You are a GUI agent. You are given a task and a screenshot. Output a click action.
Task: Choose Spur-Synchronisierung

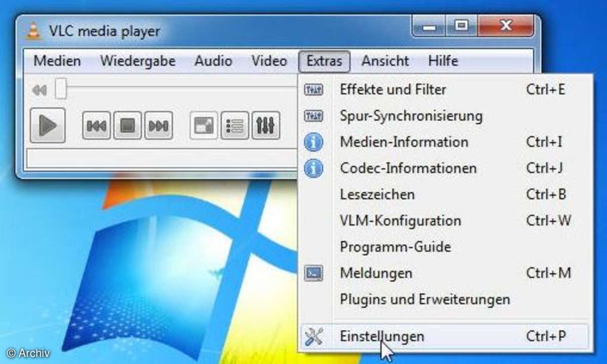[445, 116]
